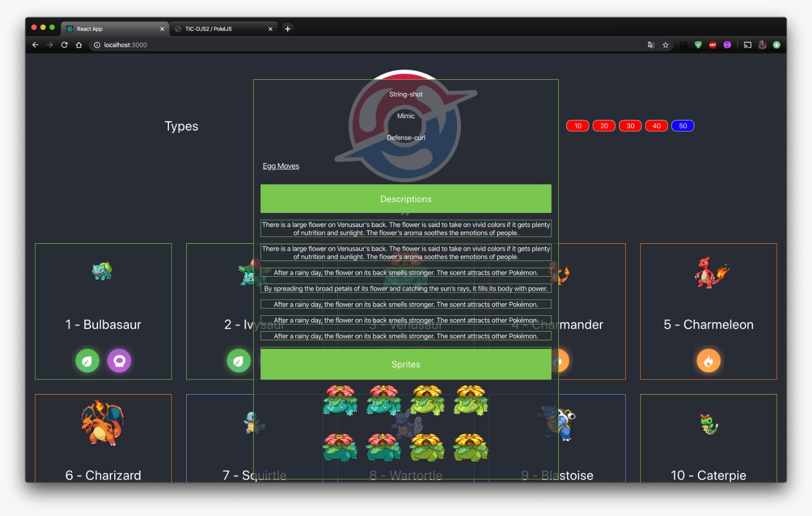This screenshot has width=812, height=516.
Task: Open the purple round extension icon
Action: (x=727, y=45)
